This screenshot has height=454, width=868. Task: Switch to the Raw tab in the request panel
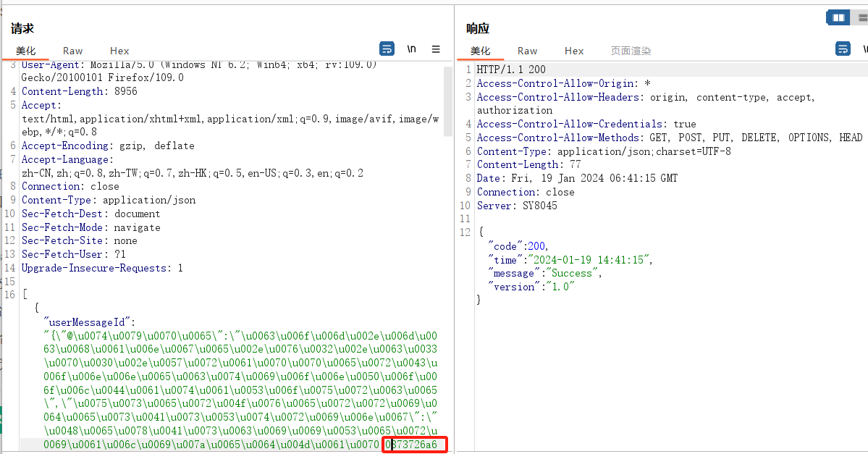(x=72, y=51)
